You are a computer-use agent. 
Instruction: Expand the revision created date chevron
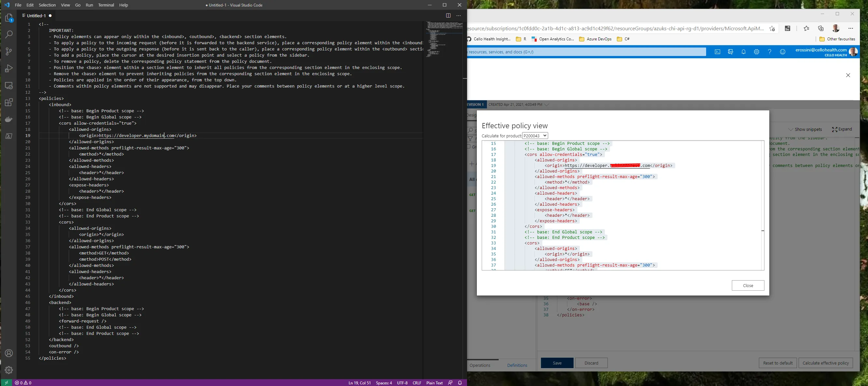coord(547,104)
